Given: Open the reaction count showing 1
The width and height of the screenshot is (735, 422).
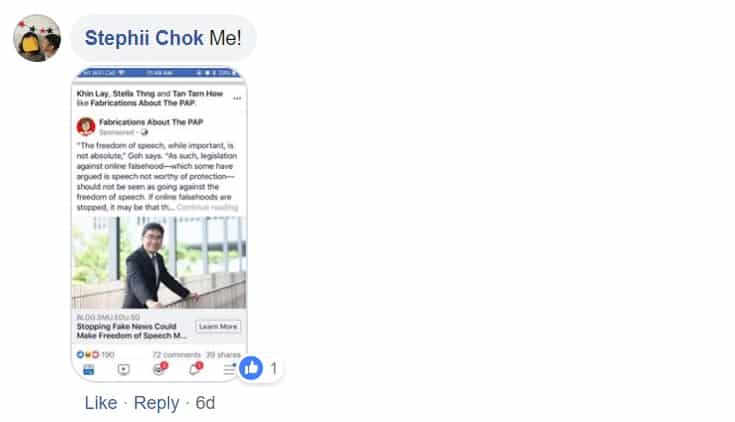Looking at the screenshot, I should tap(274, 369).
